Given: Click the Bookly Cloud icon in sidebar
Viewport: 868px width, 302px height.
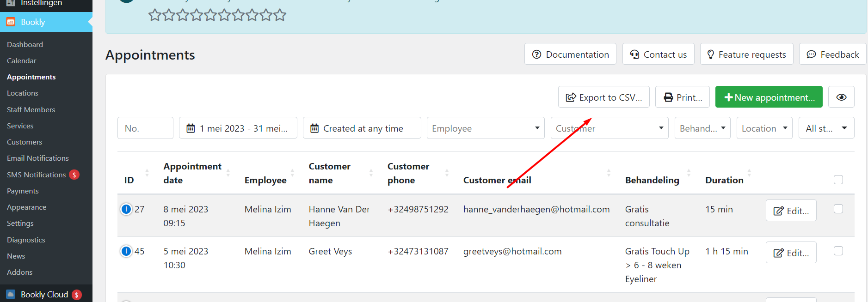Looking at the screenshot, I should click(11, 295).
